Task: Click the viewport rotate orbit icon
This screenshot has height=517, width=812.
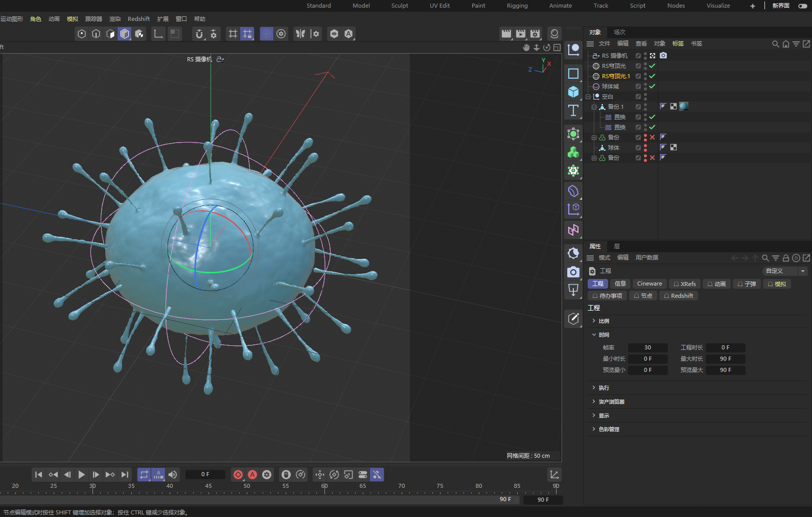Action: pyautogui.click(x=547, y=48)
